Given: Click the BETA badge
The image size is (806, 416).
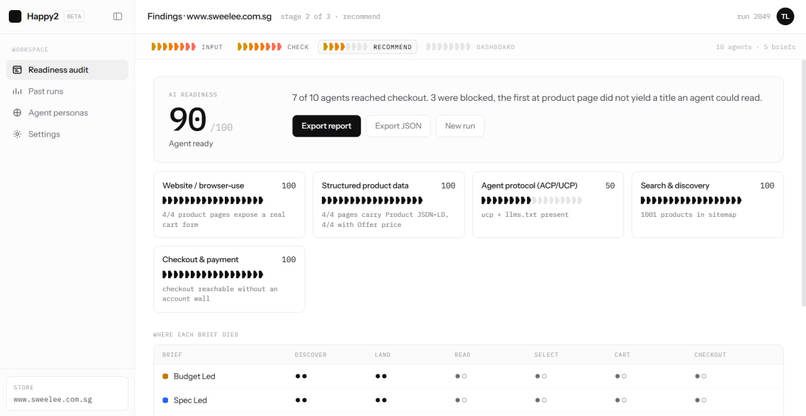Looking at the screenshot, I should (74, 16).
